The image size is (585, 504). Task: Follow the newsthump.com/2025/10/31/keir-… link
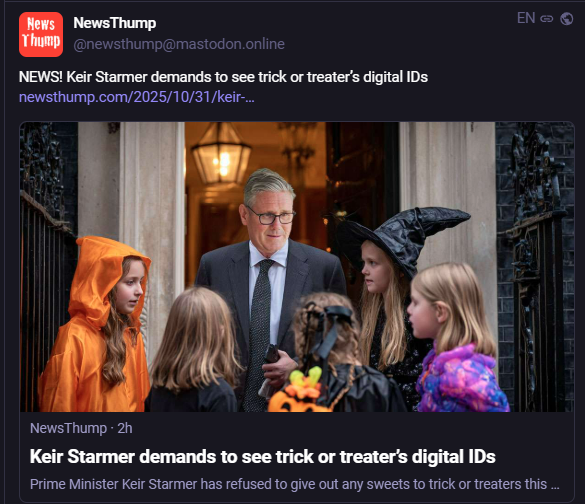(137, 97)
